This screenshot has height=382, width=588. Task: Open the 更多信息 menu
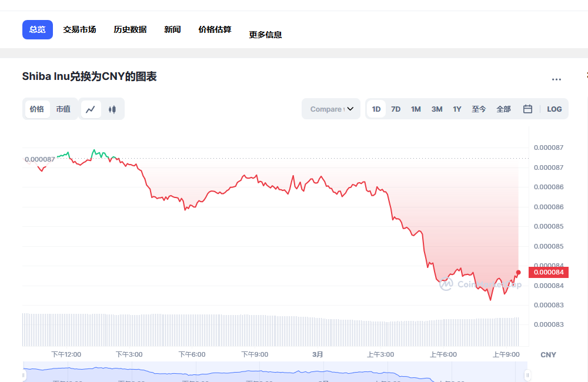[x=265, y=34]
